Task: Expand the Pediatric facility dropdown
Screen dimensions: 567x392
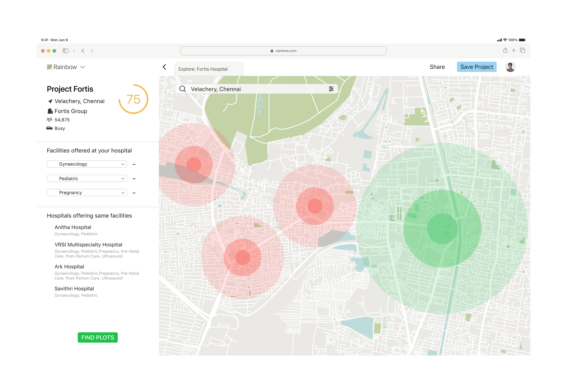Action: point(87,179)
